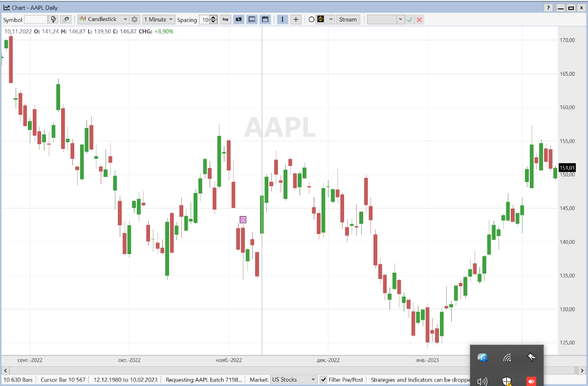Click the bottom pane layout icon in the toolbar
The image size is (588, 386).
[x=252, y=20]
